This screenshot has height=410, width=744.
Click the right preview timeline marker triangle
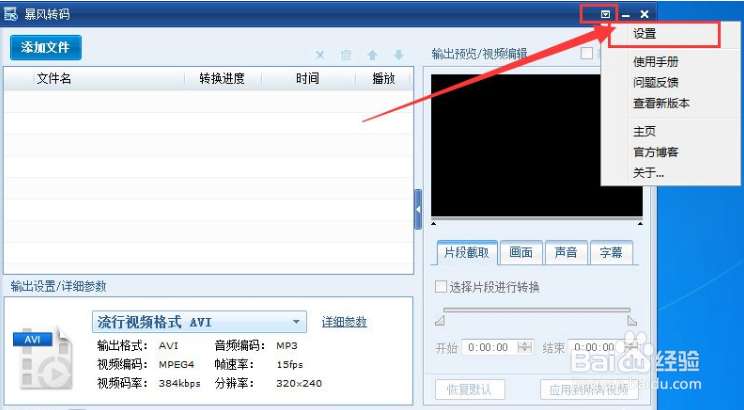(641, 223)
